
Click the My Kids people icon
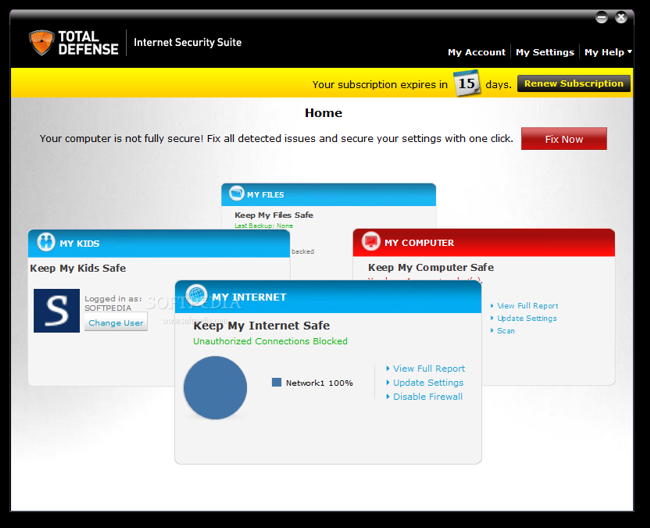pyautogui.click(x=46, y=242)
